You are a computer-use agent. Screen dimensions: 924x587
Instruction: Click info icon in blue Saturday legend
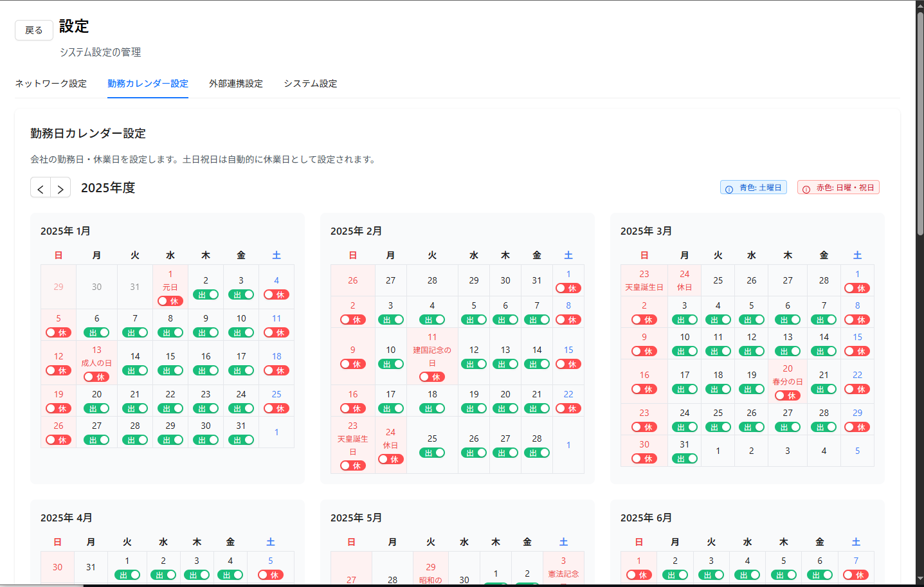click(x=729, y=188)
